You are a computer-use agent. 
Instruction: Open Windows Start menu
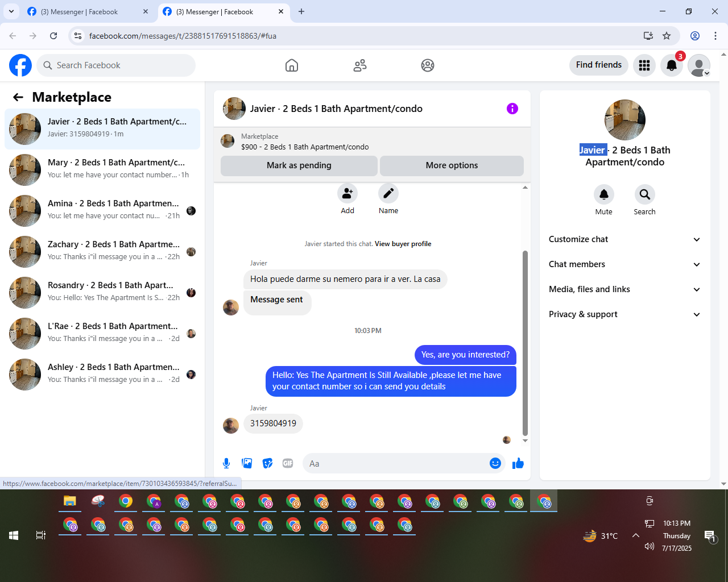14,535
